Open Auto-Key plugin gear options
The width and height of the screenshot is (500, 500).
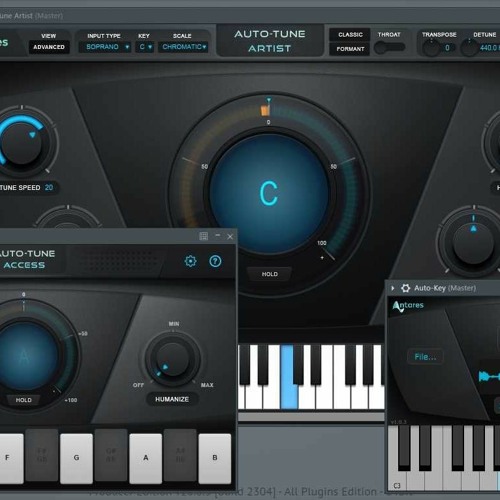point(405,288)
